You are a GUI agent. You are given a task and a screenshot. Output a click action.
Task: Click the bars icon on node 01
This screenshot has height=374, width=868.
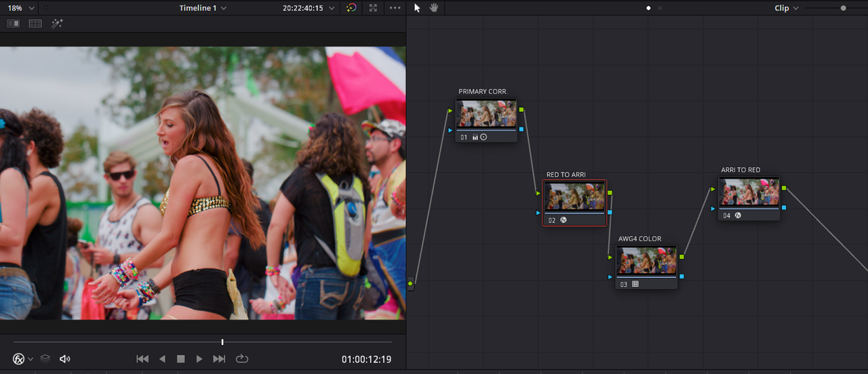[x=475, y=137]
